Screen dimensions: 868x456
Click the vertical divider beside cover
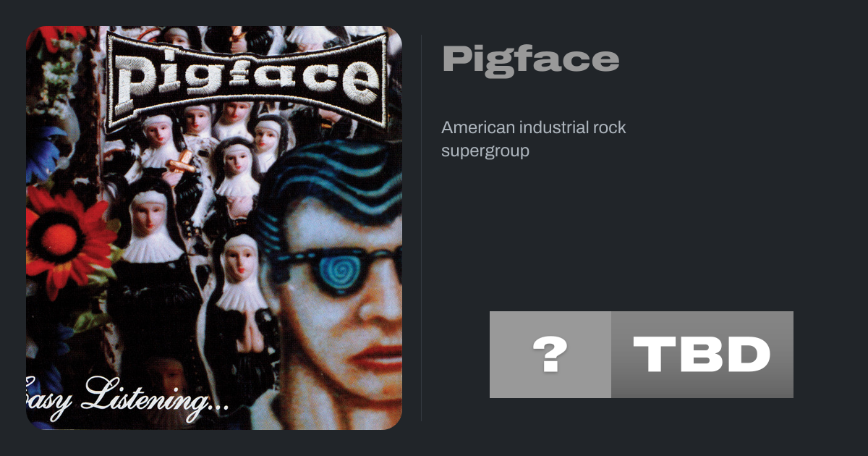[422, 228]
